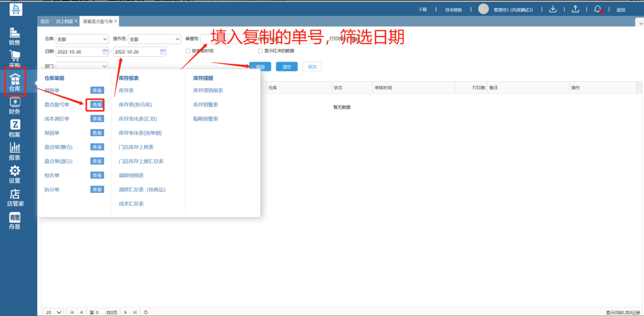644x316 pixels.
Task: Click the 财务 (Finance) sidebar icon
Action: click(x=15, y=106)
